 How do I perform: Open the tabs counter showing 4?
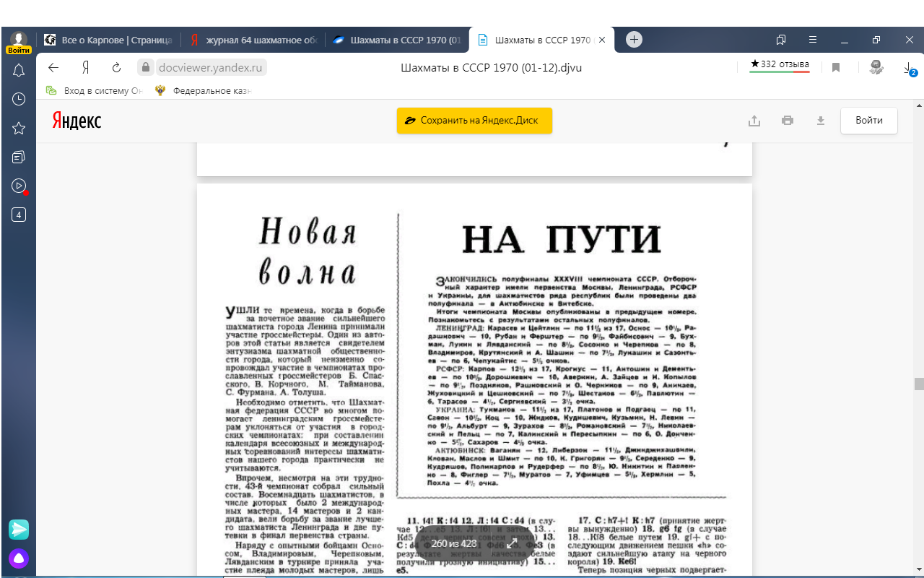point(19,215)
